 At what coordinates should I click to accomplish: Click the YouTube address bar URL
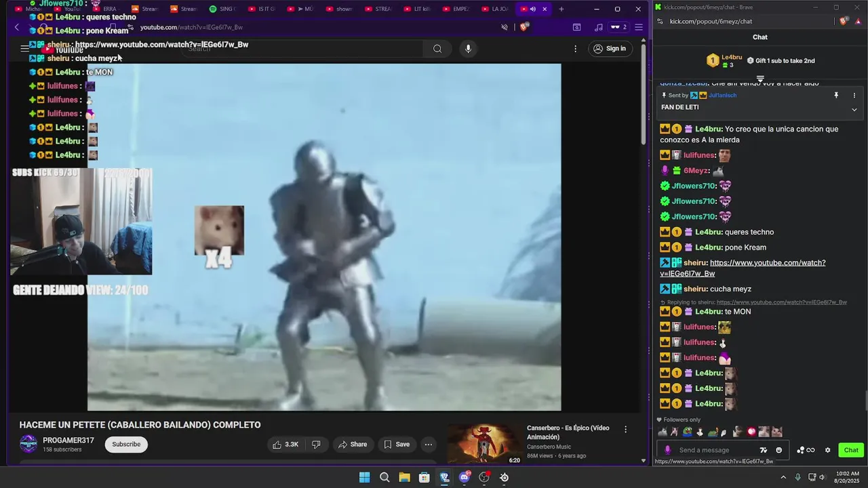[x=191, y=27]
